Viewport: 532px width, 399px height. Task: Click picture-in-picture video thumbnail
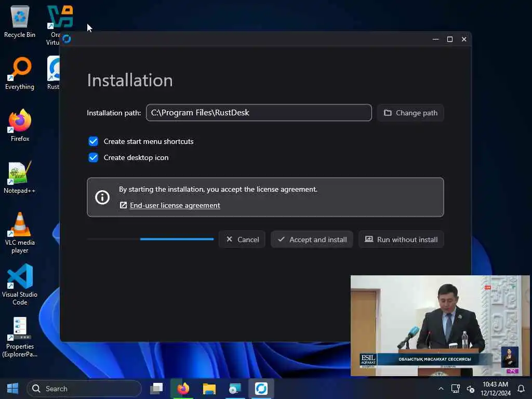click(x=440, y=326)
